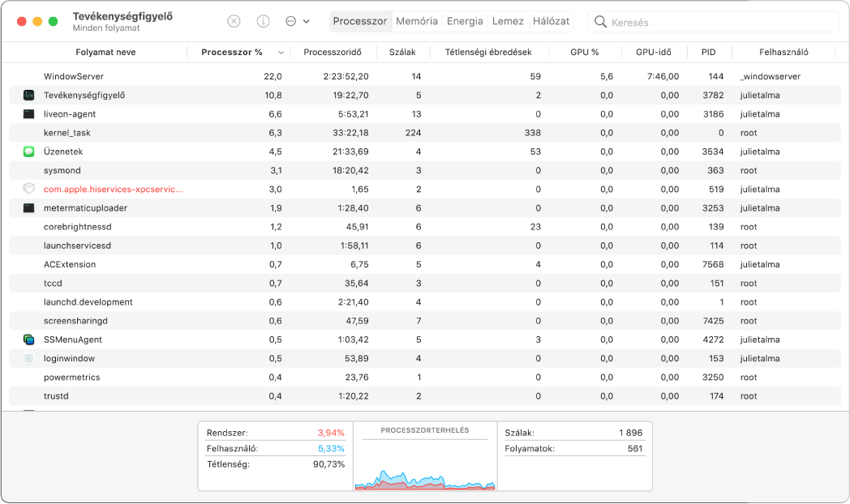Sort by Processzor % column header
The height and width of the screenshot is (504, 850).
click(231, 52)
